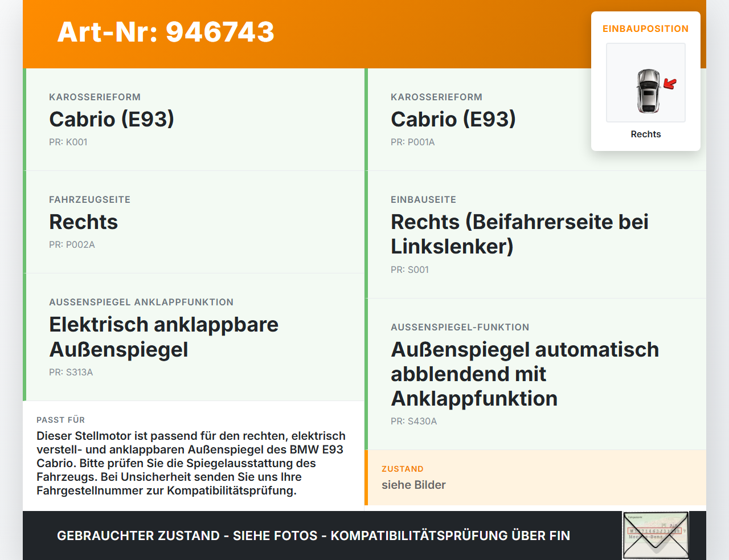Click the Passt Für description text
This screenshot has height=560, width=729.
click(x=191, y=463)
